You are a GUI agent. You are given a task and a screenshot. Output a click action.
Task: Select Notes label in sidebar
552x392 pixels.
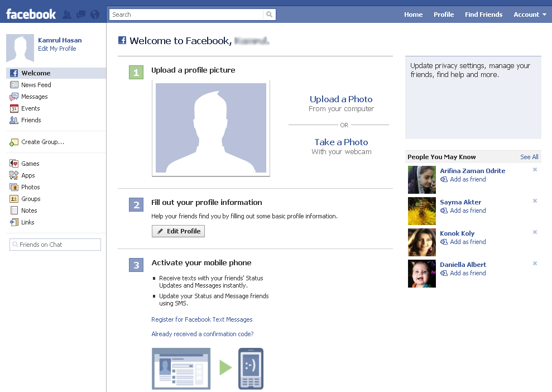(29, 211)
